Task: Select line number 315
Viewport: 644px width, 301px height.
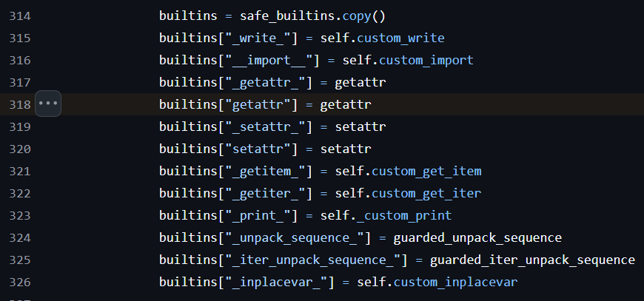Action: coord(20,38)
